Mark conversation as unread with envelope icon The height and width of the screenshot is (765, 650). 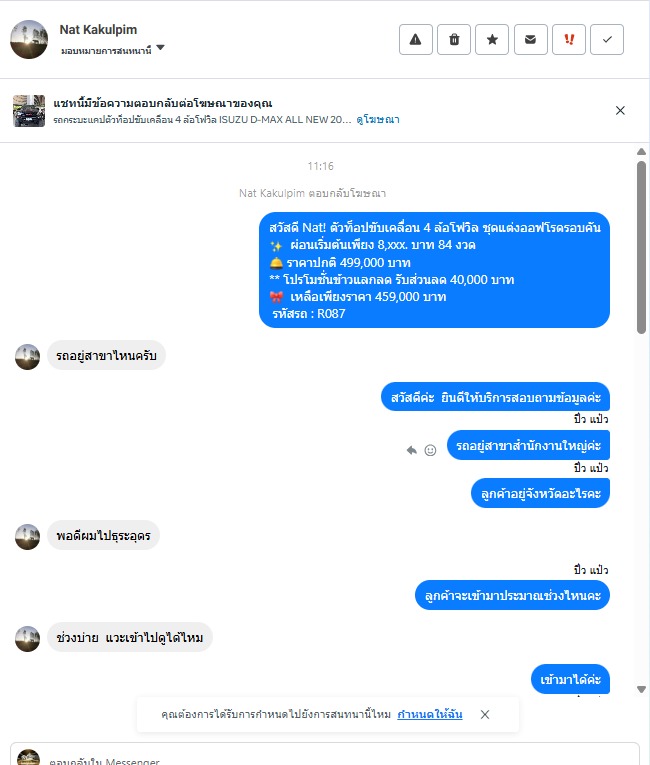tap(530, 40)
